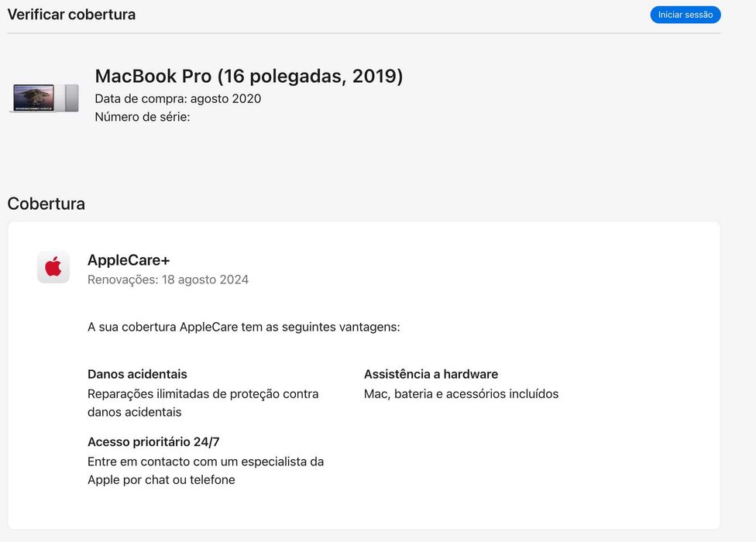The width and height of the screenshot is (756, 542).
Task: Click the A sua cobertura AppleCare intro sentence
Action: coord(243,327)
